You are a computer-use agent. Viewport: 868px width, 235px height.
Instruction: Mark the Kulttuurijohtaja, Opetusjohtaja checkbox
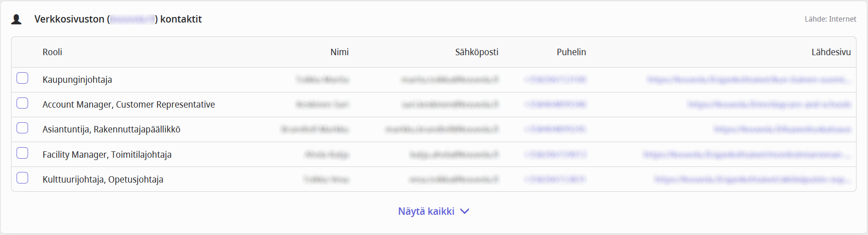[x=23, y=178]
